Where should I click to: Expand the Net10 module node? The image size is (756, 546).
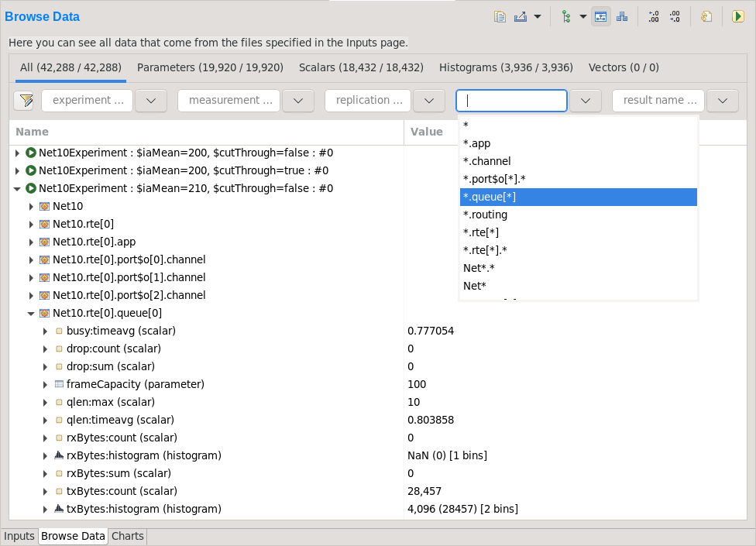31,207
